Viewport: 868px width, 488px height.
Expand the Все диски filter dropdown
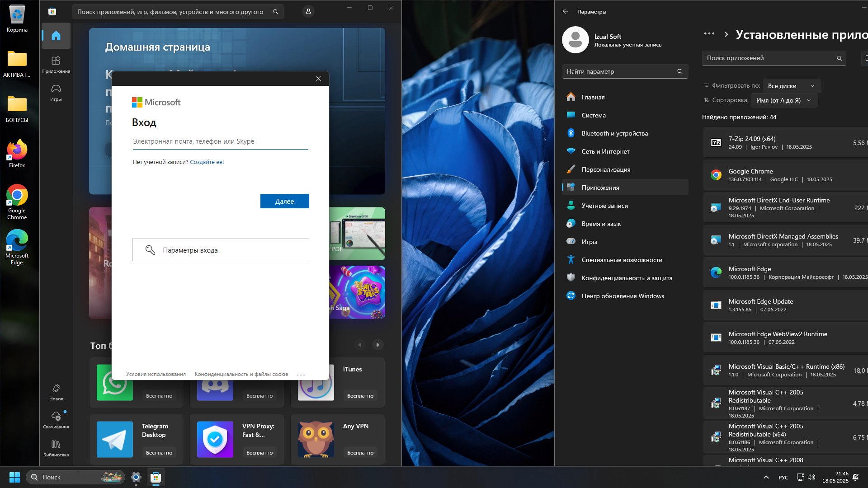[x=791, y=86]
